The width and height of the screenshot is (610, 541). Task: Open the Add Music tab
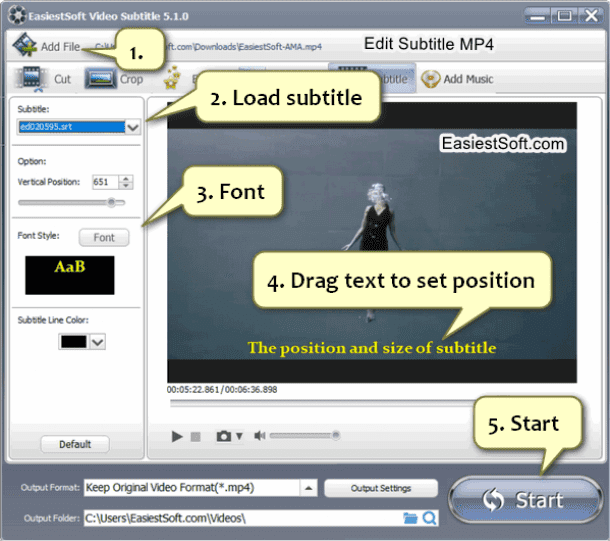(x=458, y=79)
